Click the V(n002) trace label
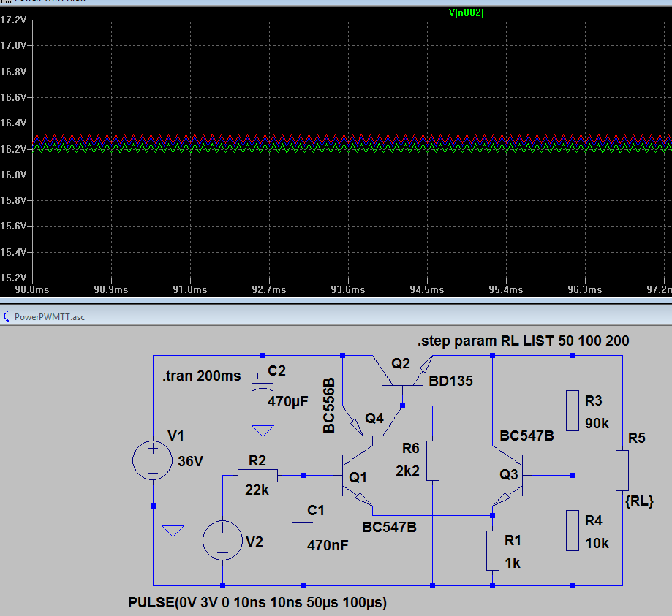This screenshot has height=616, width=672. point(467,13)
